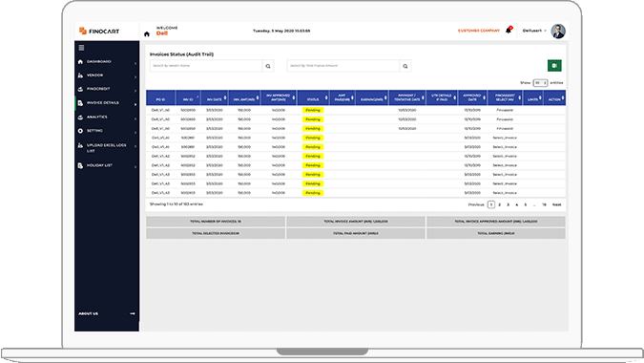Sort by INV ID column header
Image resolution: width=644 pixels, height=363 pixels.
click(188, 97)
